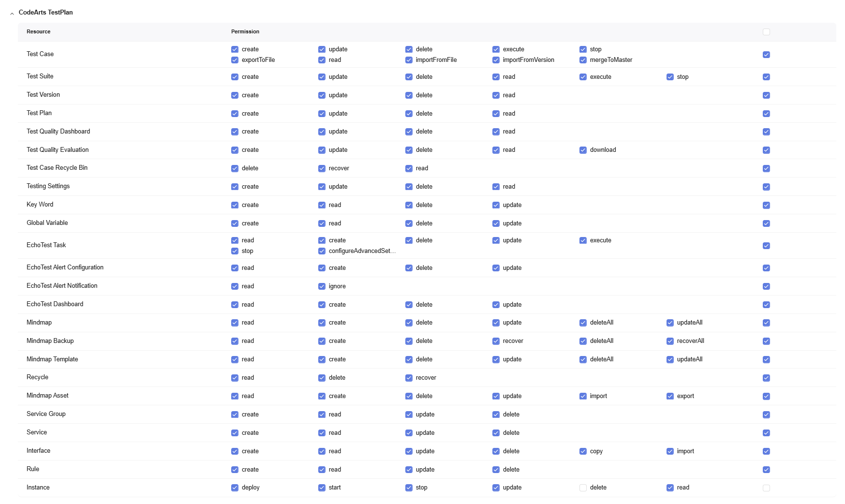Toggle all-permissions checkbox for EchoTest Task row
Screen dimensions: 845x504
(766, 246)
